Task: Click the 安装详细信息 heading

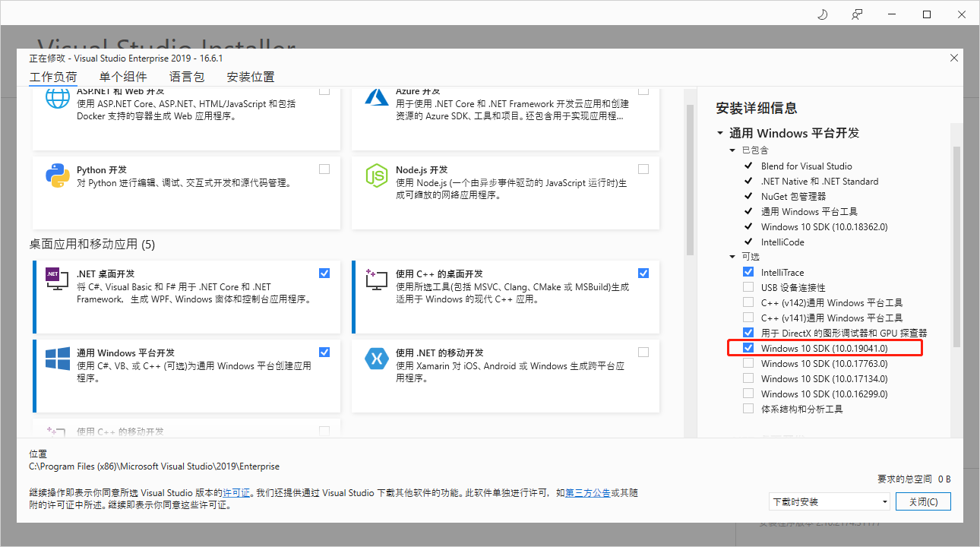Action: tap(757, 108)
